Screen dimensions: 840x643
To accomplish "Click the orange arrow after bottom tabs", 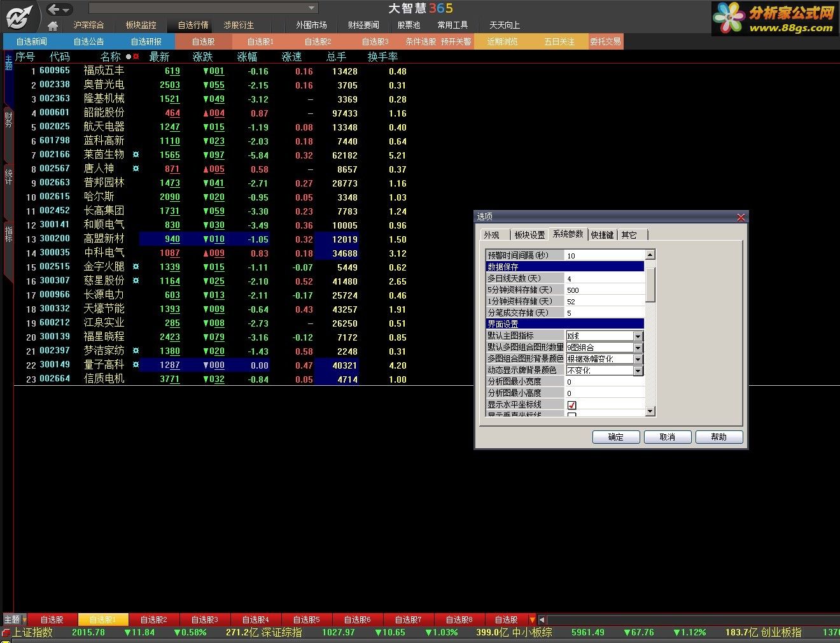I will point(533,619).
